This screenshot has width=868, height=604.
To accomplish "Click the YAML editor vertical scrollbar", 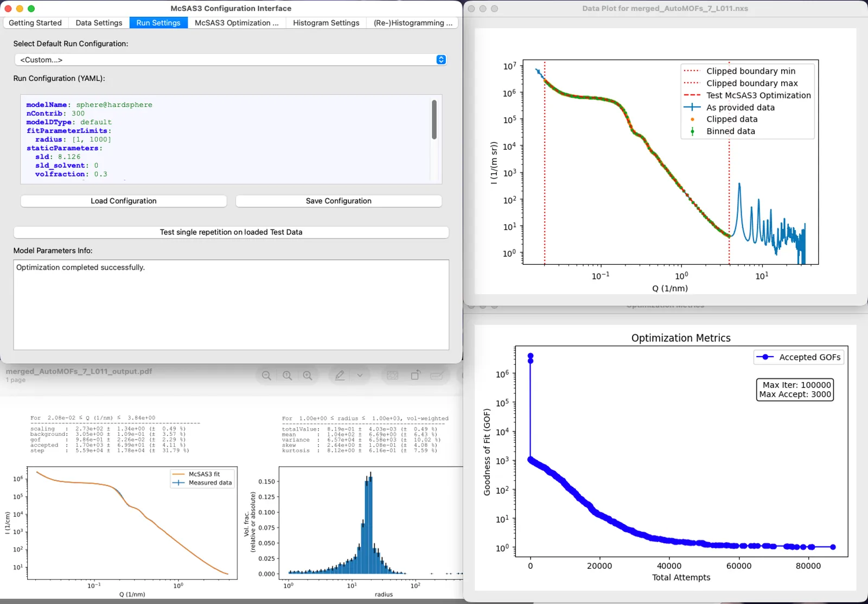I will click(434, 120).
